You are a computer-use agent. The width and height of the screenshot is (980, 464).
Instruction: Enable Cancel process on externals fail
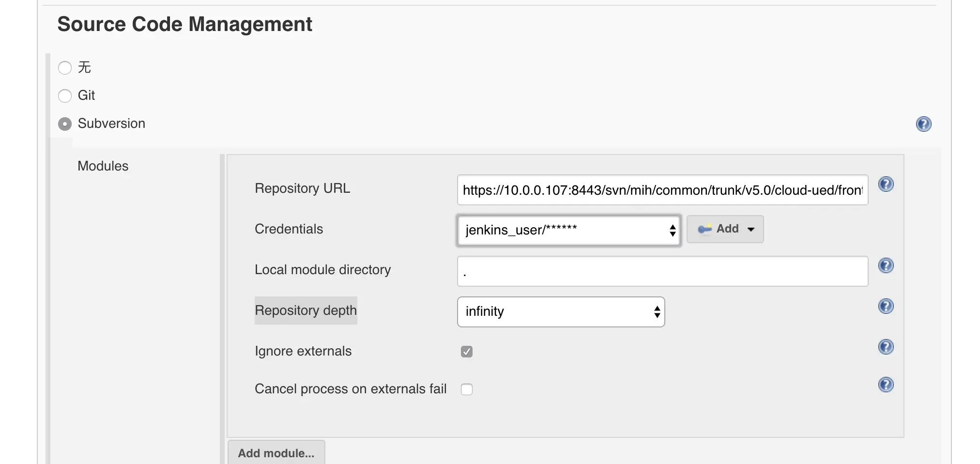tap(467, 389)
